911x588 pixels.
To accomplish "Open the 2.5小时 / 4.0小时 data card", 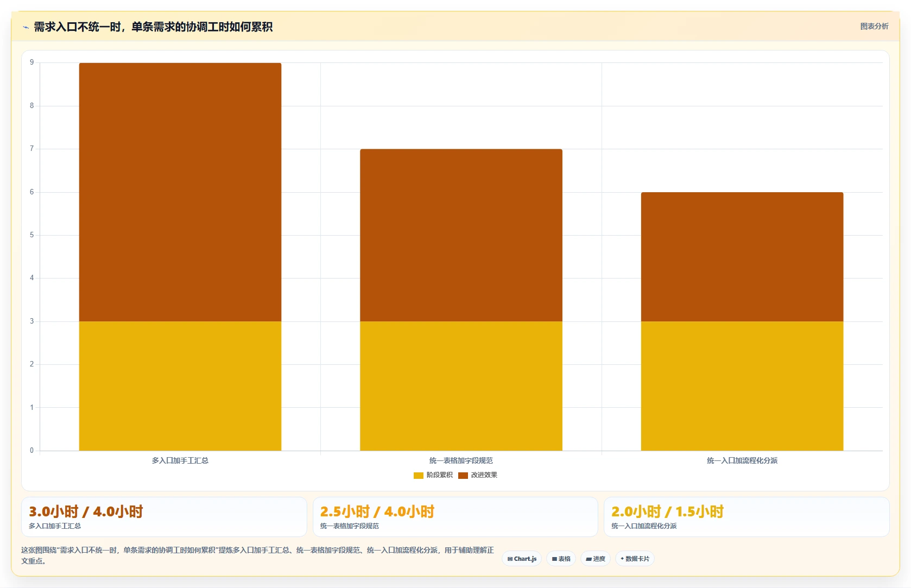I will (455, 517).
